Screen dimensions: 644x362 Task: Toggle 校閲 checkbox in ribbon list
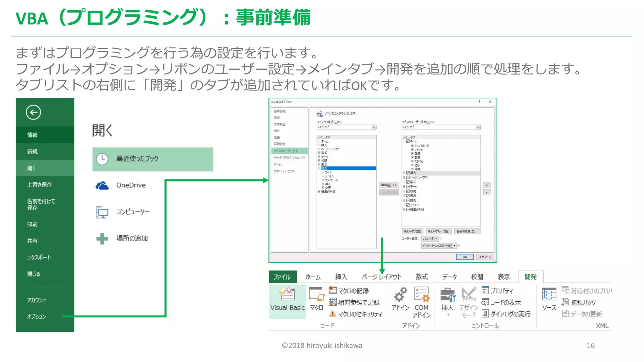[408, 191]
